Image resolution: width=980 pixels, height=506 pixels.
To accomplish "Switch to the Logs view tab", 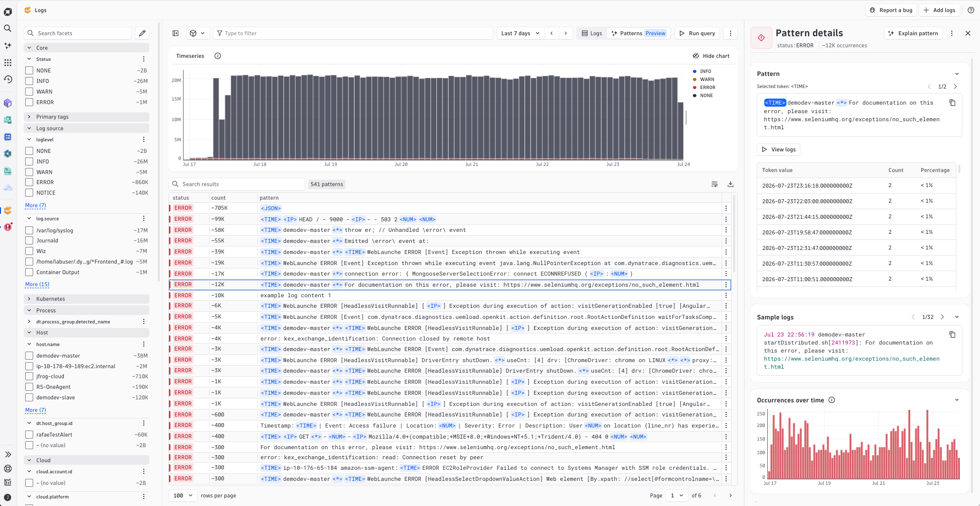I will 592,33.
